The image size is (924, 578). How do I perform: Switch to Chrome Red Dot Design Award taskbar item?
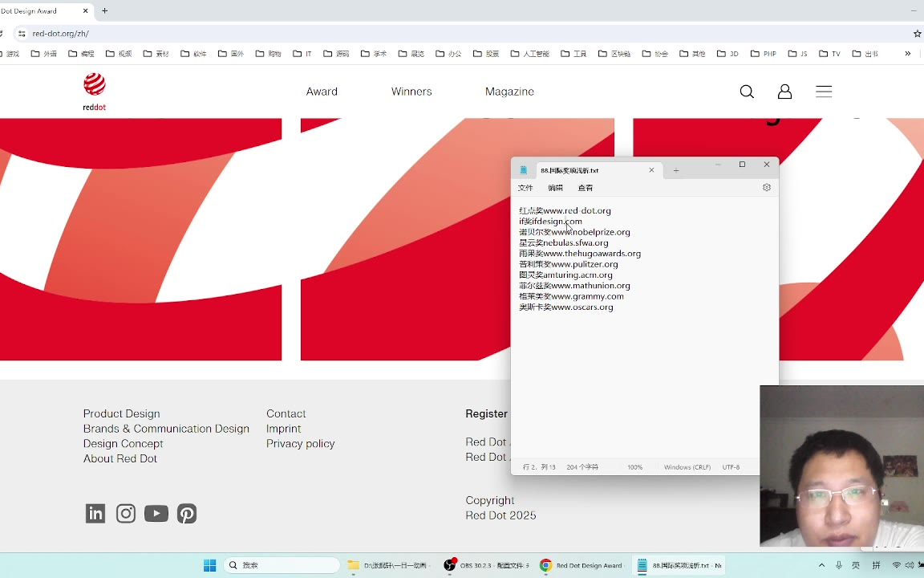point(581,565)
